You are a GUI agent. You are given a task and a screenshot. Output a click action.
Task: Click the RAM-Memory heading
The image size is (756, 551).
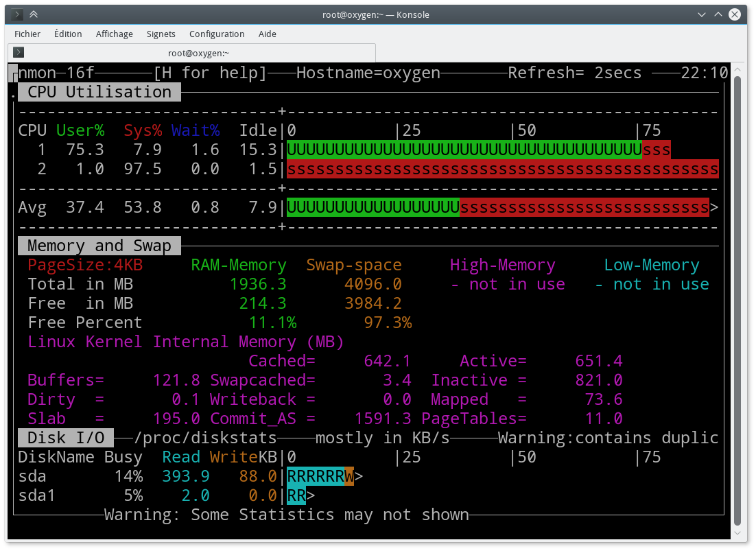coord(239,265)
